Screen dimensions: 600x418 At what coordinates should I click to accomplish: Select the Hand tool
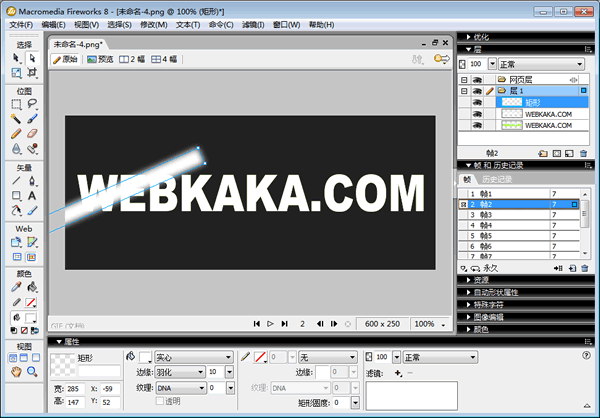click(x=17, y=371)
